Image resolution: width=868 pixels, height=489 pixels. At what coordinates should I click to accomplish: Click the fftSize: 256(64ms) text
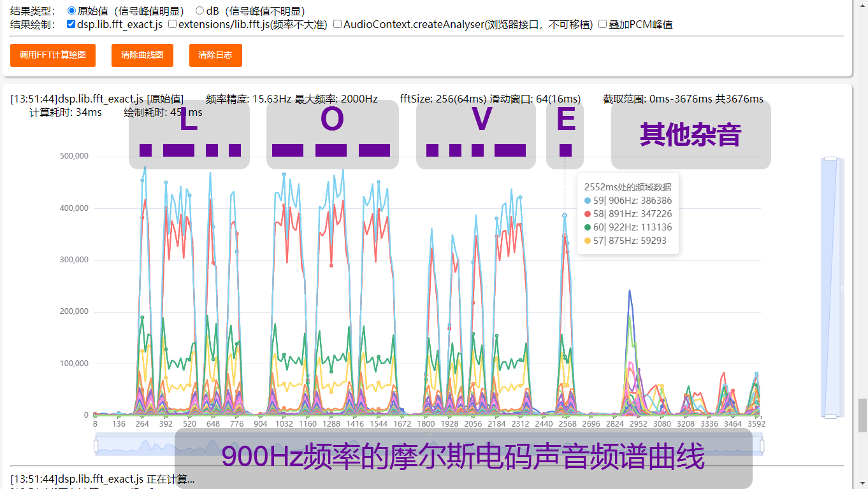(x=444, y=99)
